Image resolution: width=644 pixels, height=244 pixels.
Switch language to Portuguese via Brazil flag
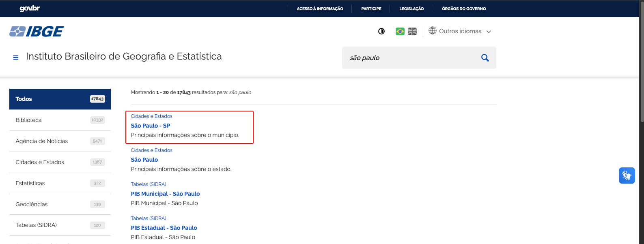pyautogui.click(x=400, y=31)
